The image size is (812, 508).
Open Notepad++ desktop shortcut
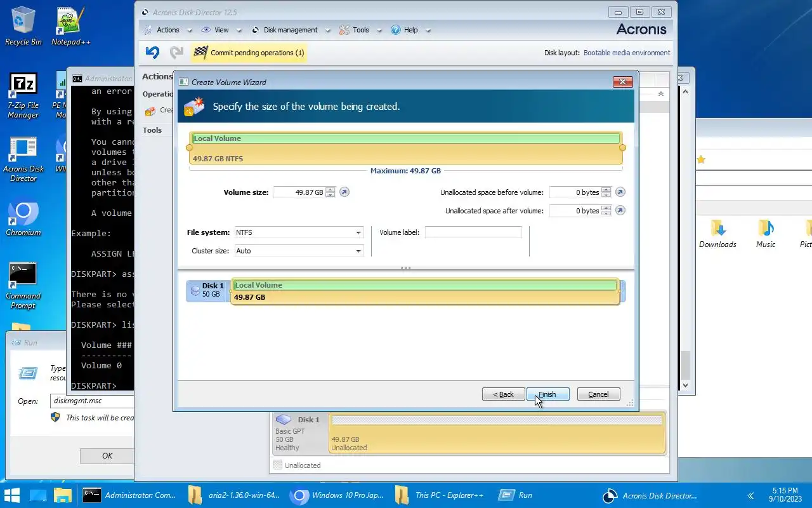coord(70,27)
